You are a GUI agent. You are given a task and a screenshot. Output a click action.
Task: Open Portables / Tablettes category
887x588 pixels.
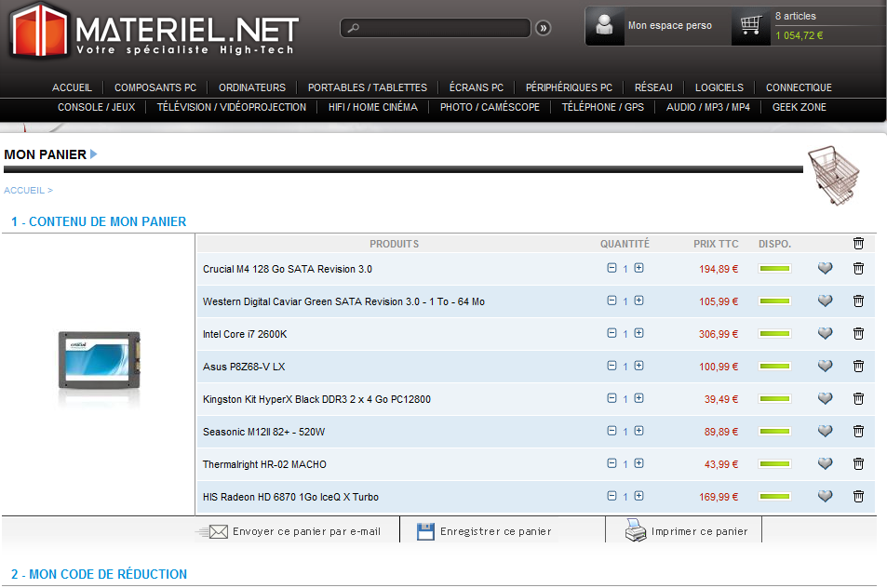click(367, 87)
